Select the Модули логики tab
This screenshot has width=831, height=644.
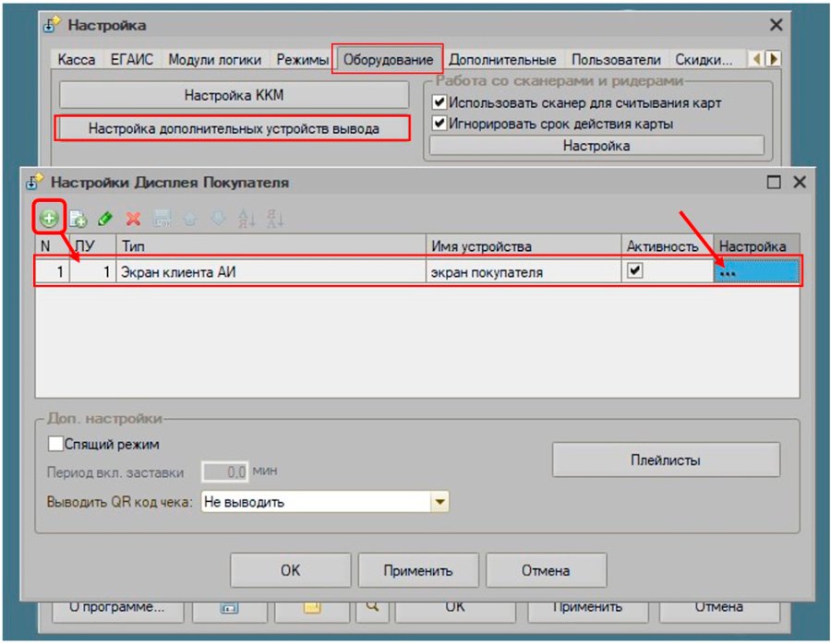214,59
